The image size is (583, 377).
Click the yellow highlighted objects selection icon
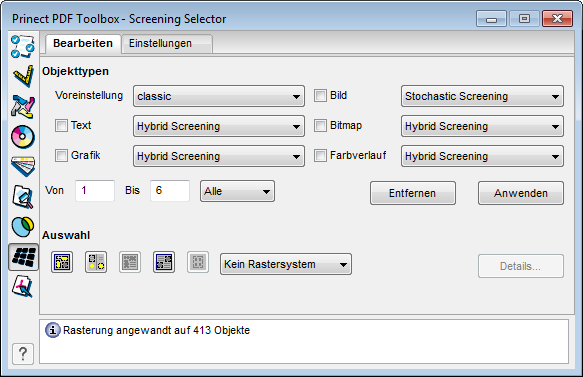[x=62, y=262]
